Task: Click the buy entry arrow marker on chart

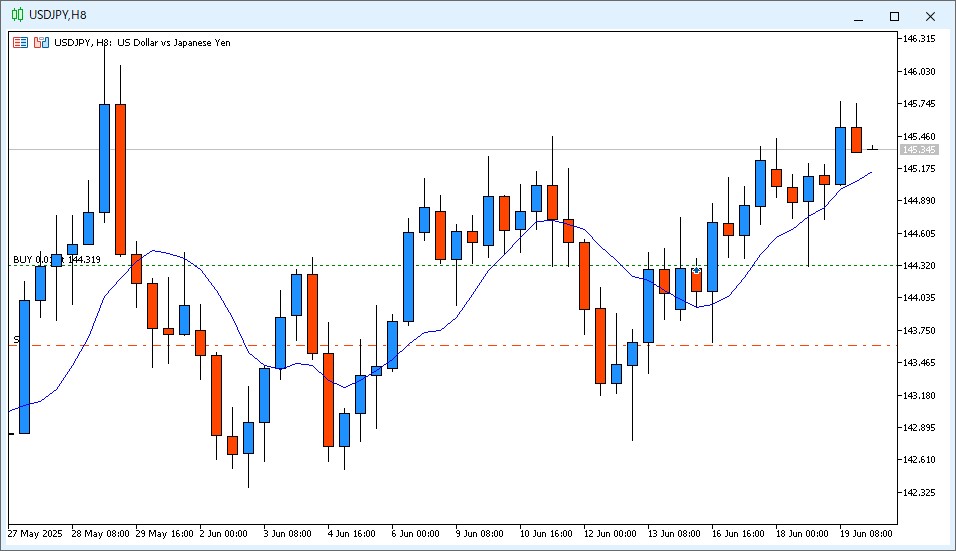Action: click(696, 270)
